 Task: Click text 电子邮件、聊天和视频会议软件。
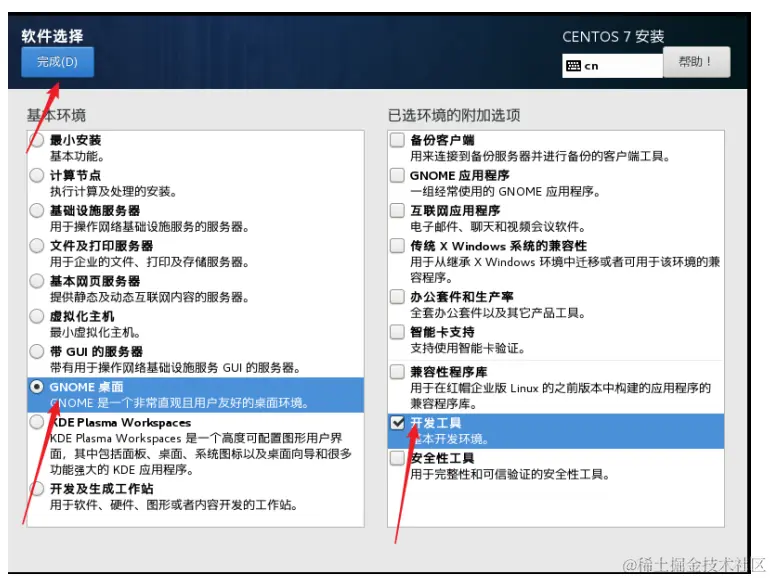click(x=498, y=227)
